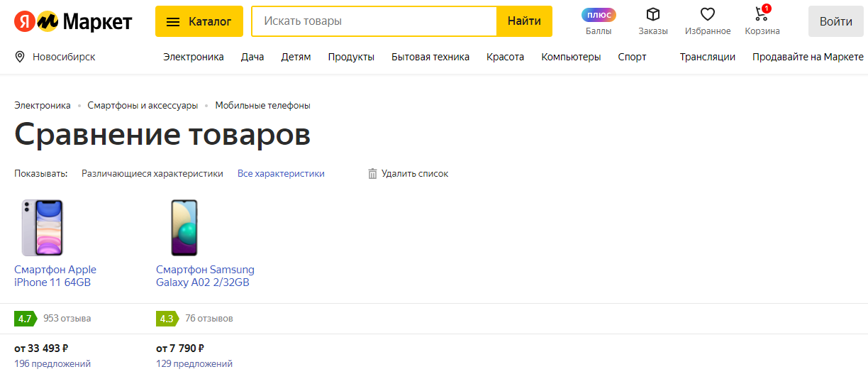This screenshot has width=868, height=379.
Task: Open the Компьютеры category menu
Action: [571, 57]
